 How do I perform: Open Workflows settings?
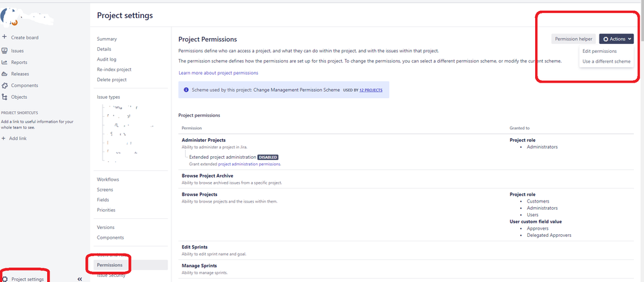[x=108, y=179]
